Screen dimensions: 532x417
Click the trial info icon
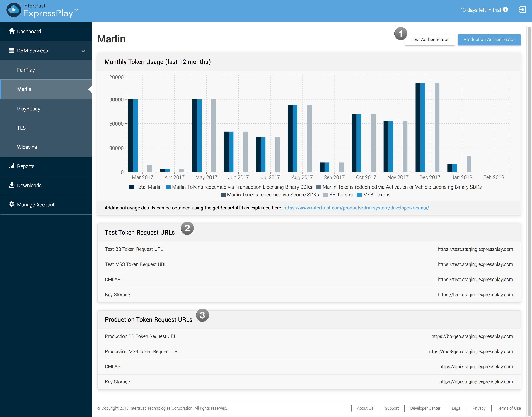505,10
